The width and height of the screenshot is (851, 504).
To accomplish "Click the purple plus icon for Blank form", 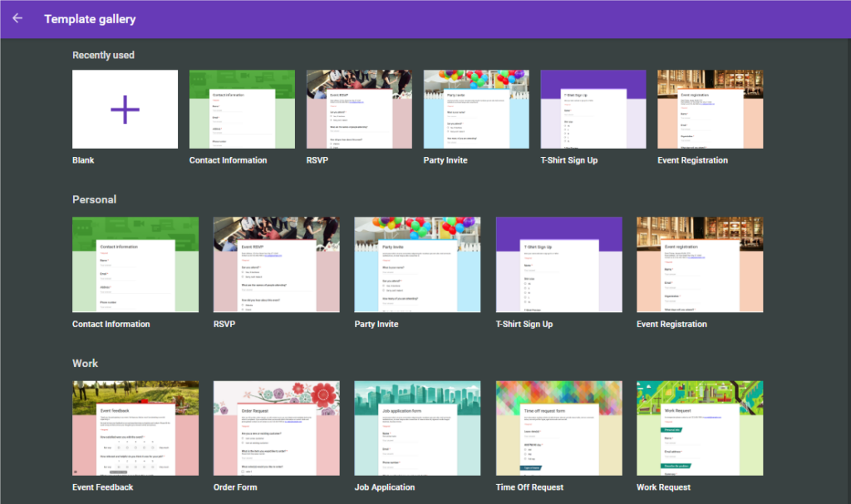I will click(x=125, y=109).
